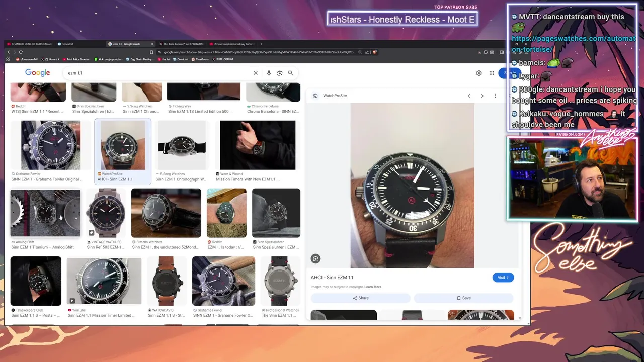Select the ezm 1.1 - Google Search tab
Viewport: 644px width, 362px height.
pyautogui.click(x=130, y=44)
